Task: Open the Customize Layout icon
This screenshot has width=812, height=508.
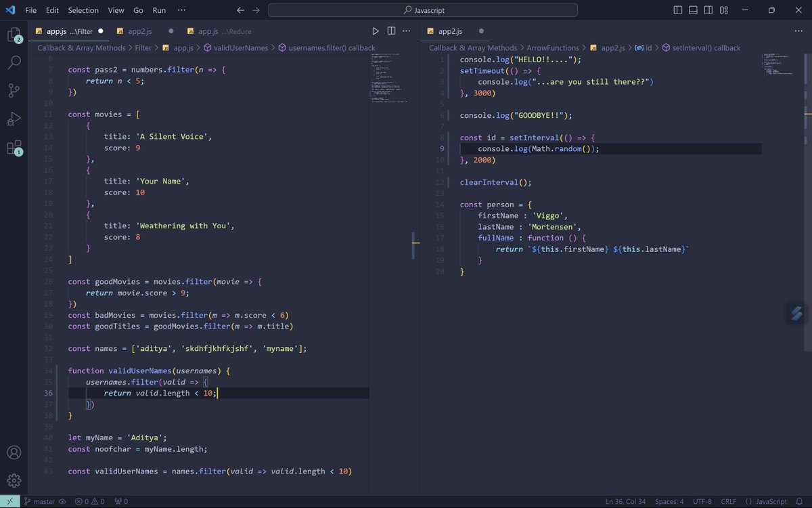Action: click(x=725, y=10)
